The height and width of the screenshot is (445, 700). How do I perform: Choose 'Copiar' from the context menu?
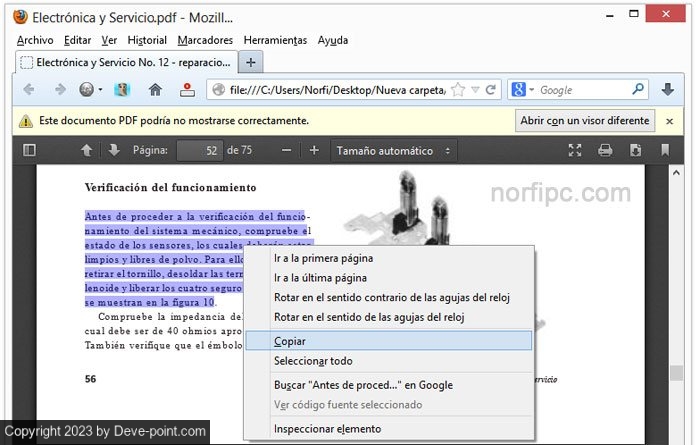coord(290,341)
